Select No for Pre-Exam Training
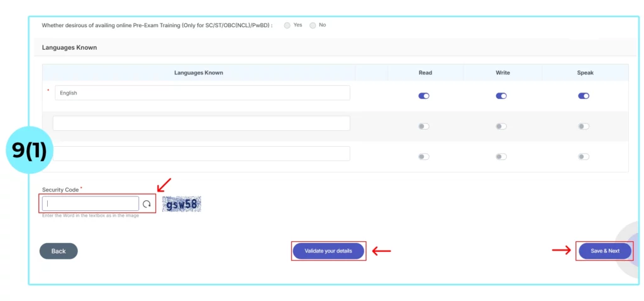This screenshot has height=301, width=644. [313, 25]
